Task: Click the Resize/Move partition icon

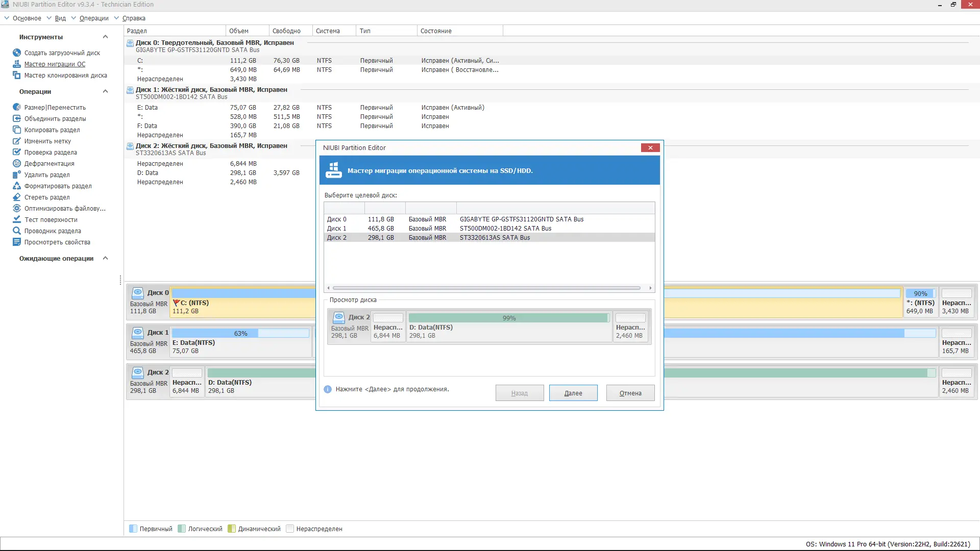Action: pos(17,107)
